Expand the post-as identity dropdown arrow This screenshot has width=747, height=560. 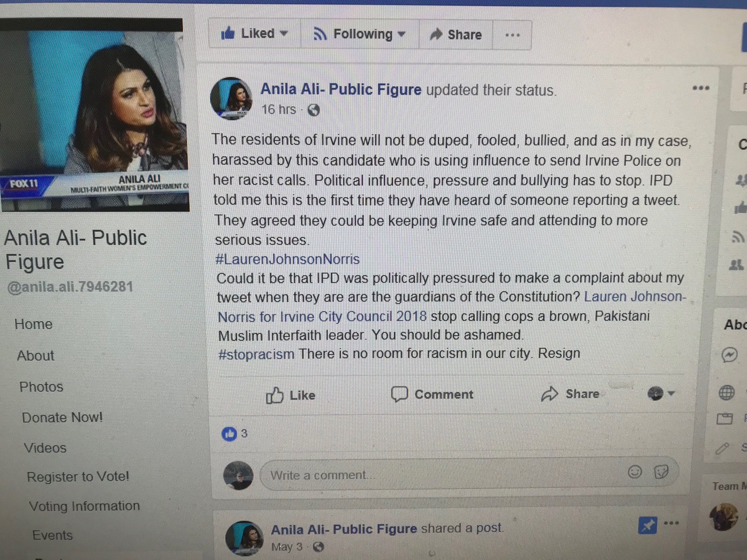(671, 393)
